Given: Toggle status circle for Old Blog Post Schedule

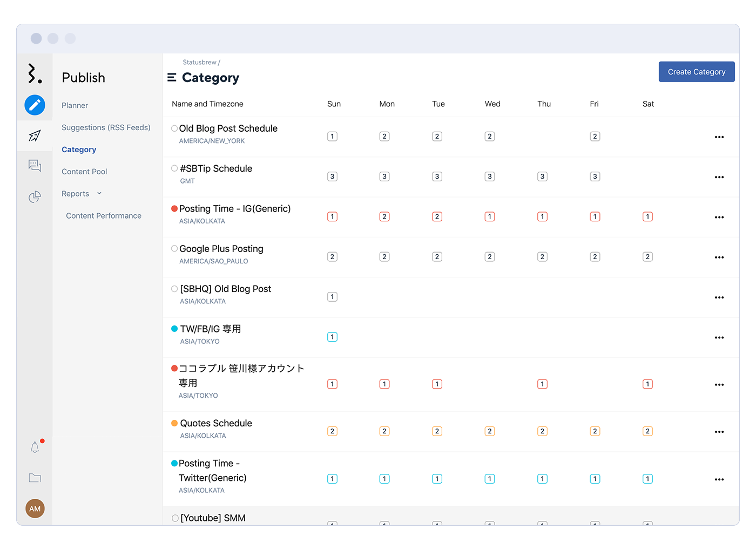Looking at the screenshot, I should pos(174,128).
